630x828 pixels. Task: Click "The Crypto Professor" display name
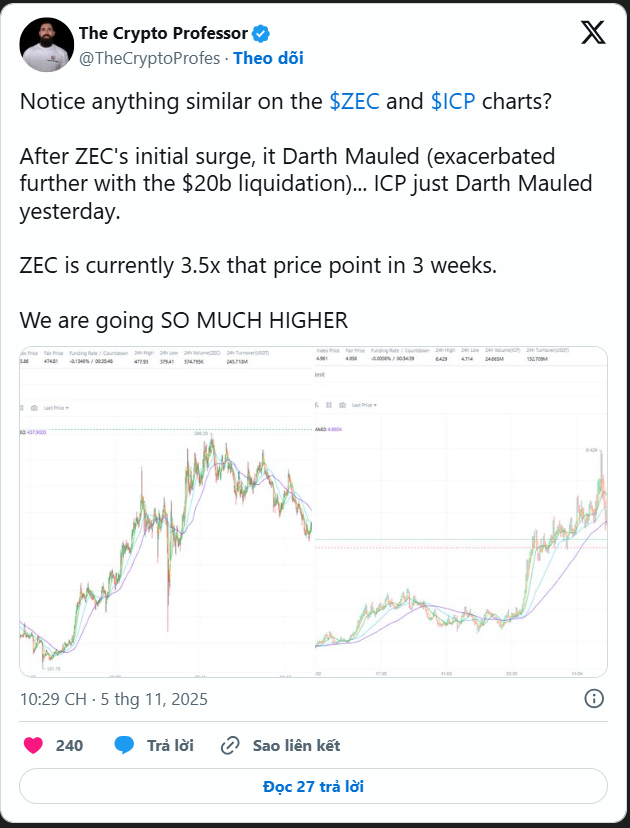(163, 35)
